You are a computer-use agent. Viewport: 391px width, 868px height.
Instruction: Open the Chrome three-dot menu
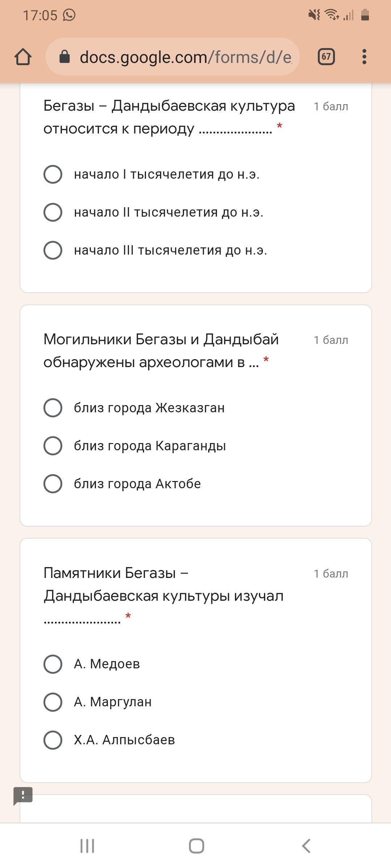(364, 57)
